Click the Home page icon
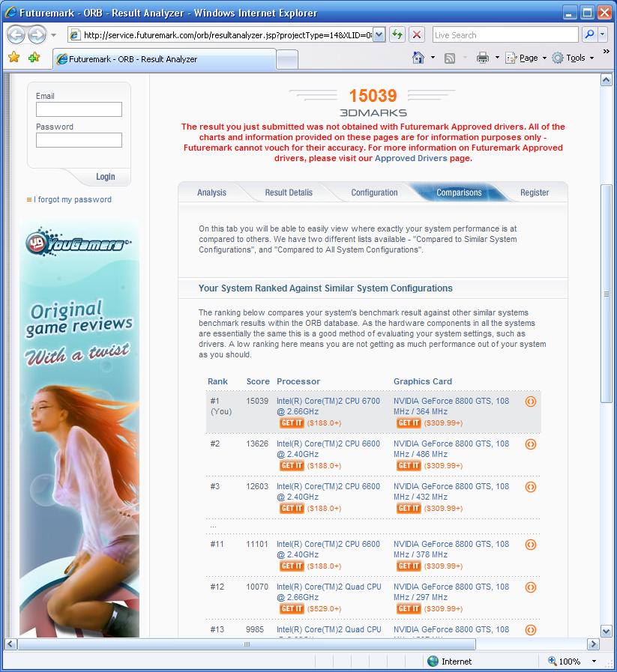 (418, 58)
